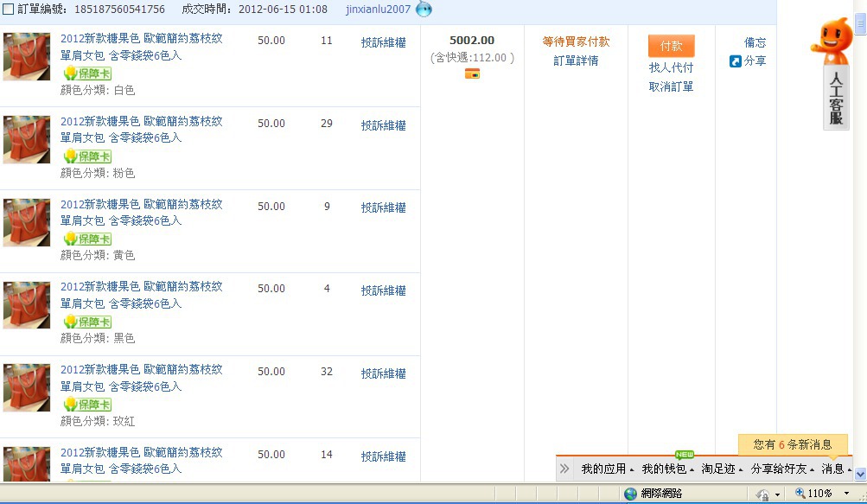Viewport: 867px width, 504px height.
Task: Click the 顏色分類: 白色 text
Action: tap(98, 90)
